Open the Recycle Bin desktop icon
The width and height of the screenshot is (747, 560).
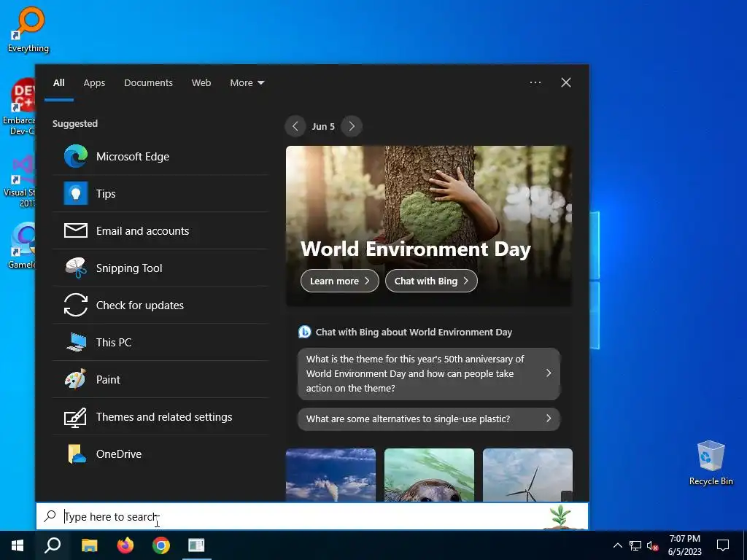pos(711,463)
